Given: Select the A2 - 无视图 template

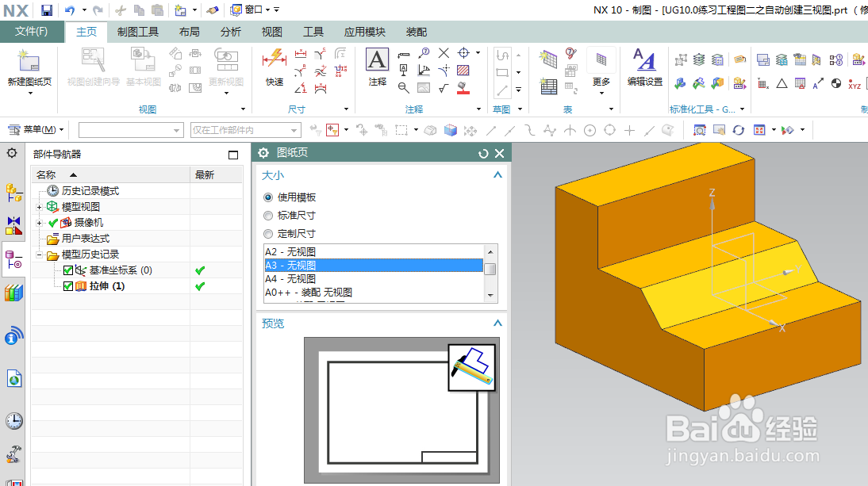Looking at the screenshot, I should click(374, 251).
